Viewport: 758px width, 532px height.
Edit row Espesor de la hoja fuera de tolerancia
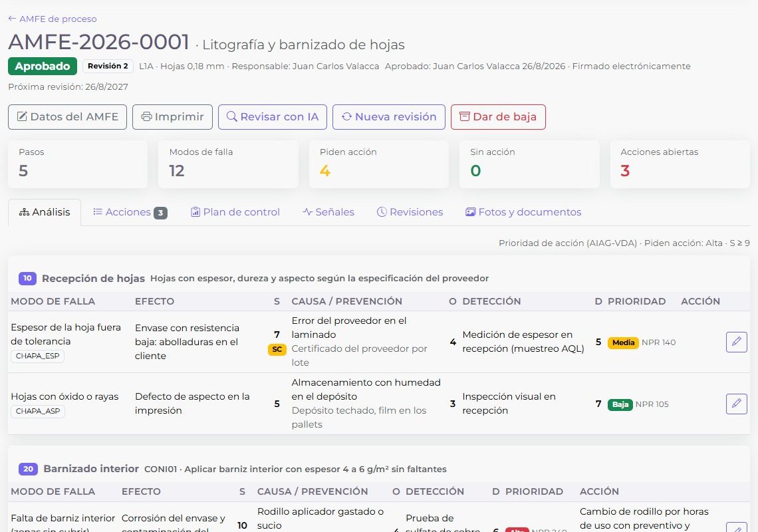click(737, 342)
